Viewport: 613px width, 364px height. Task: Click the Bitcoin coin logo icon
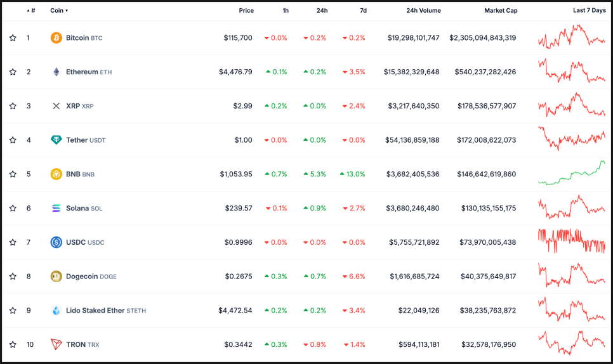click(x=56, y=38)
